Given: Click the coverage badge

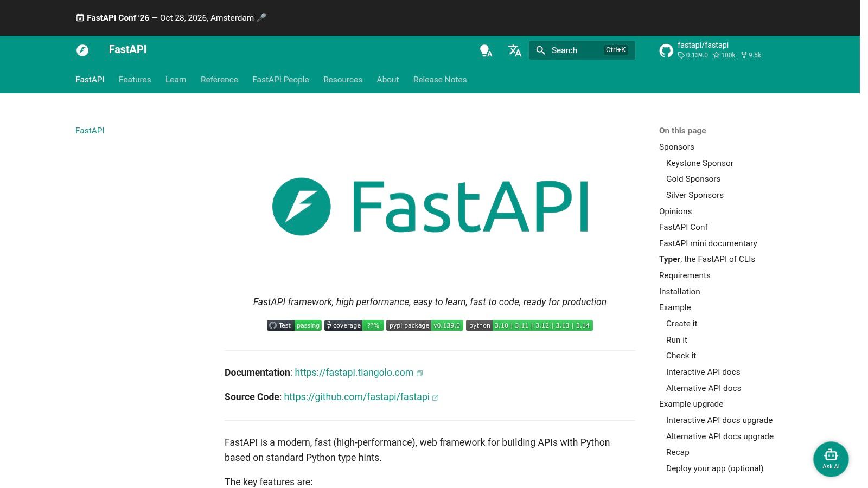Looking at the screenshot, I should coord(354,325).
